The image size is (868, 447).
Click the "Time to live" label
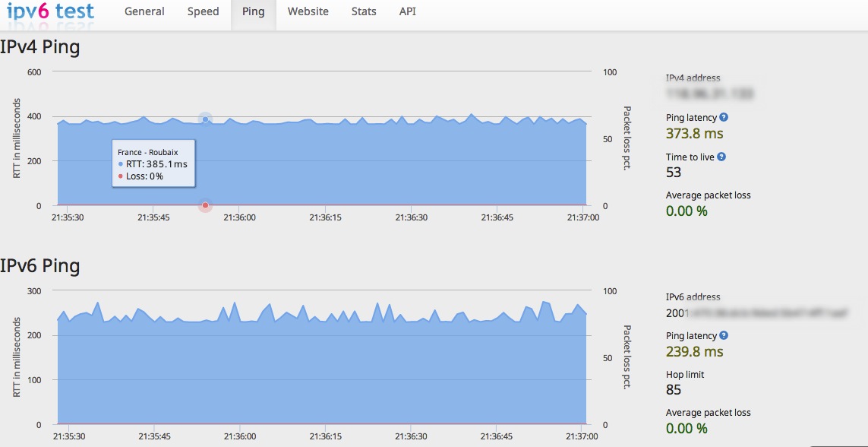click(x=690, y=157)
